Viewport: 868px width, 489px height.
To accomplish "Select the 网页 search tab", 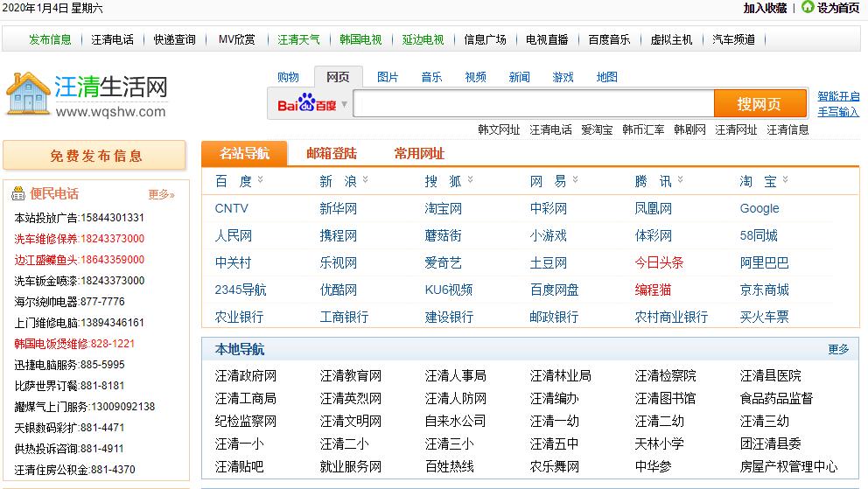I will click(339, 77).
